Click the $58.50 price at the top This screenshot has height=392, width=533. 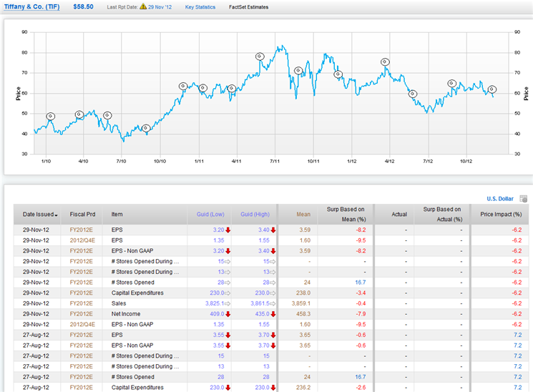(83, 7)
